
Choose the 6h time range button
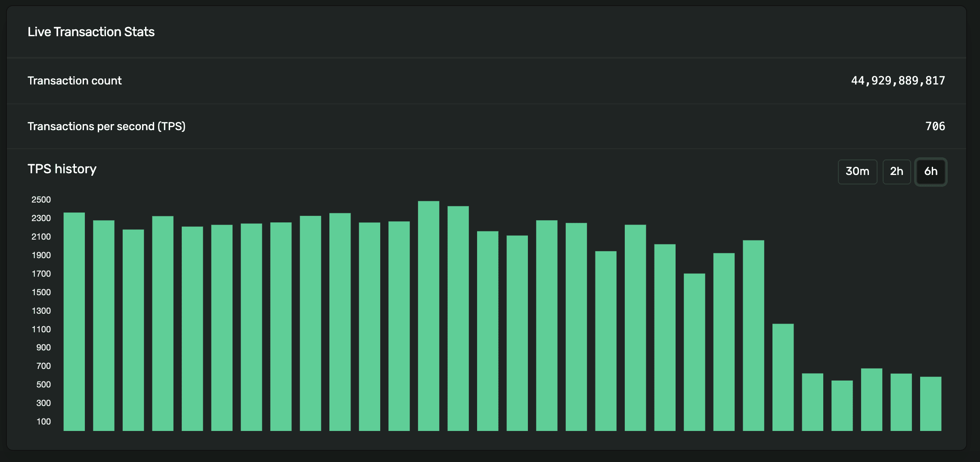pos(930,172)
